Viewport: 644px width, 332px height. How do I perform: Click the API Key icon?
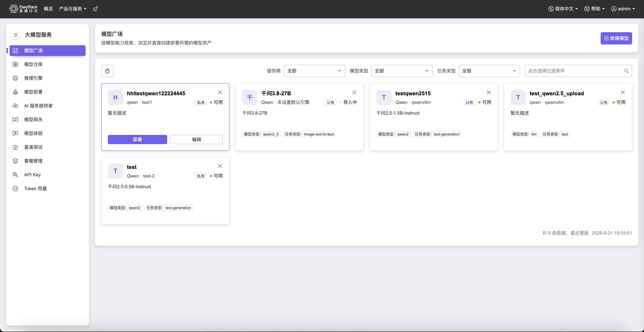tap(15, 175)
